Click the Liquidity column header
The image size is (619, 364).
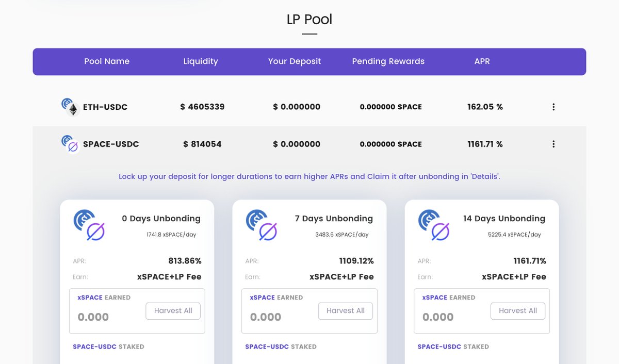201,61
